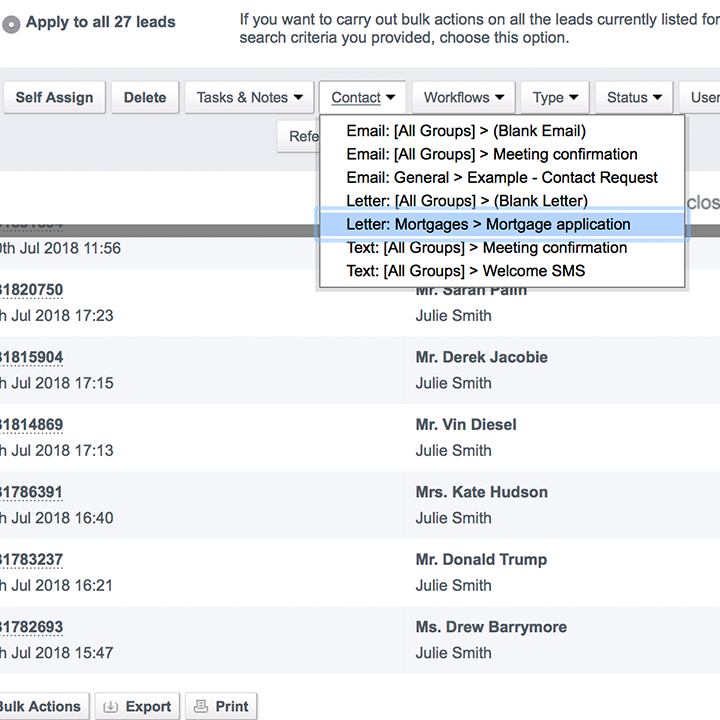Click the Self Assign button
The image size is (720, 720).
pos(54,97)
